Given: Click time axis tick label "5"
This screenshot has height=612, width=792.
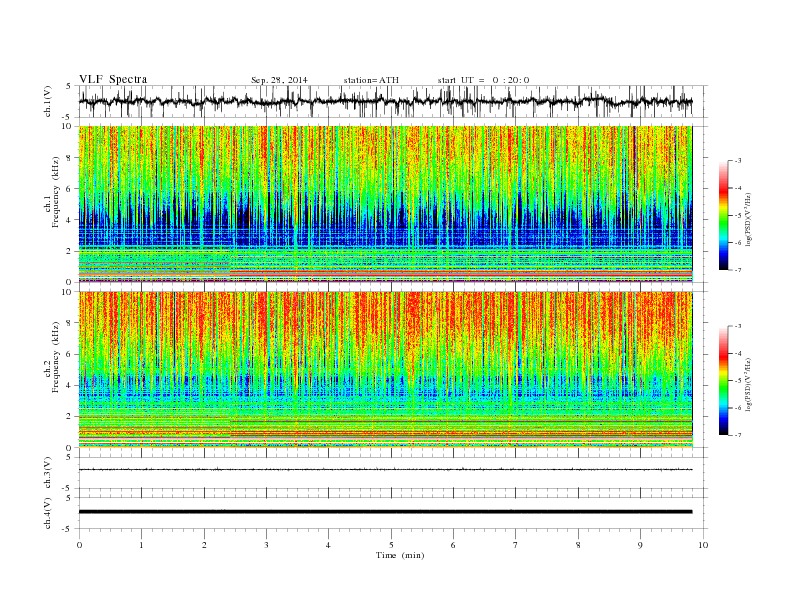Looking at the screenshot, I should pyautogui.click(x=391, y=545).
